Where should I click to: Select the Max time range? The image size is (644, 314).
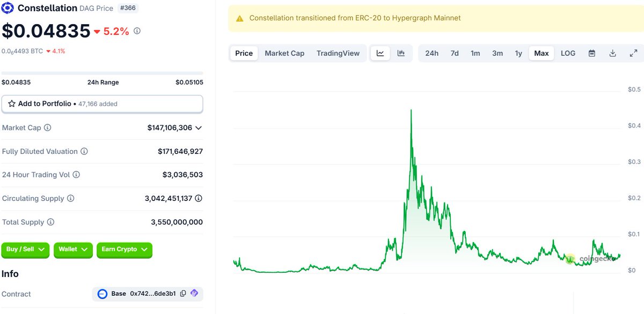click(541, 53)
